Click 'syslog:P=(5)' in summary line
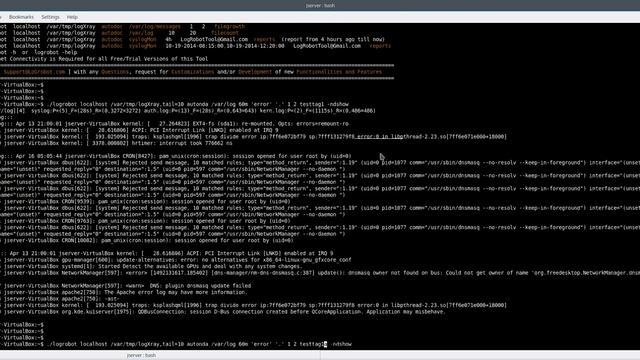Screen dimensions: 640x360 pyautogui.click(x=47, y=111)
